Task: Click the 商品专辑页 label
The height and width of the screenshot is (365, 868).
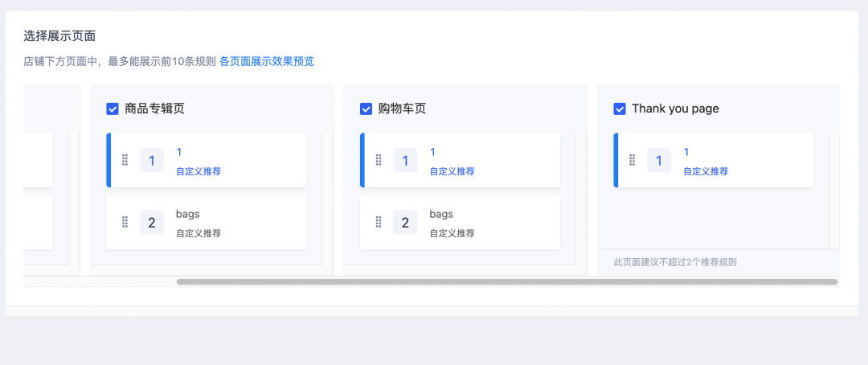Action: point(154,109)
